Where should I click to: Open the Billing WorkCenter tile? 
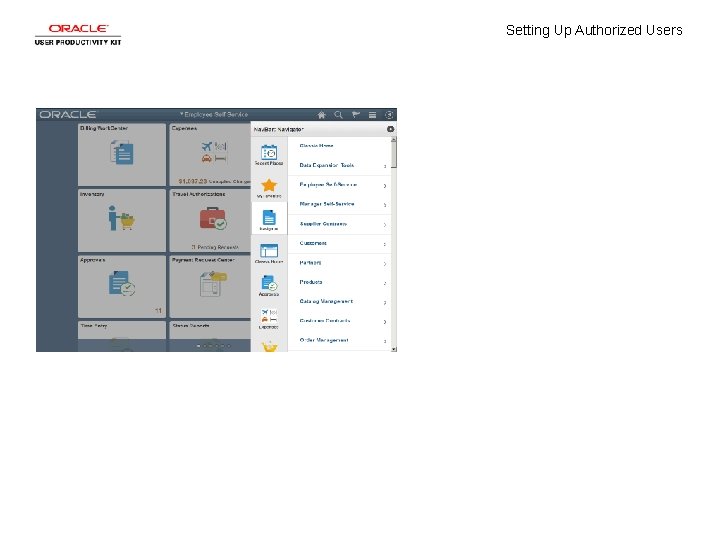[x=122, y=154]
